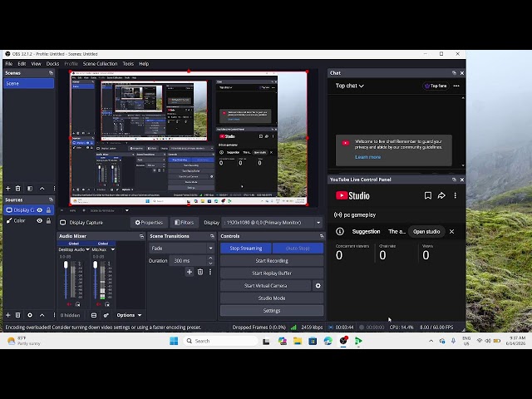This screenshot has height=399, width=532.
Task: Dismiss the Suggestion banner with X
Action: click(x=451, y=231)
